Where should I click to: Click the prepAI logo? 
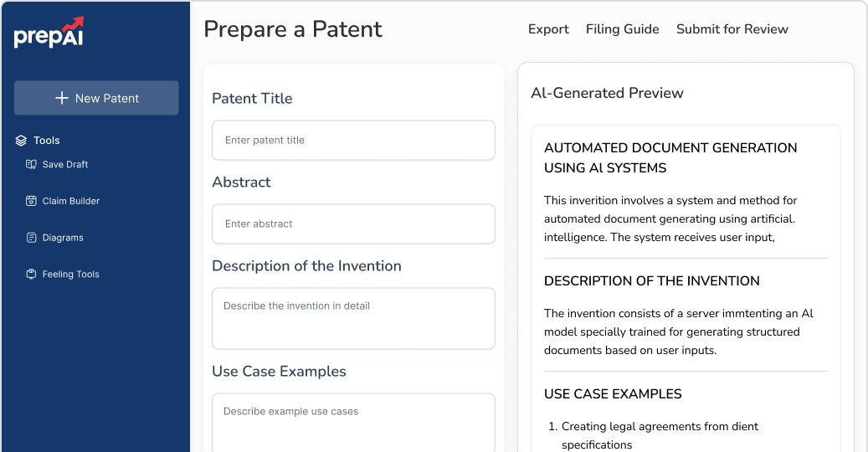pyautogui.click(x=49, y=32)
